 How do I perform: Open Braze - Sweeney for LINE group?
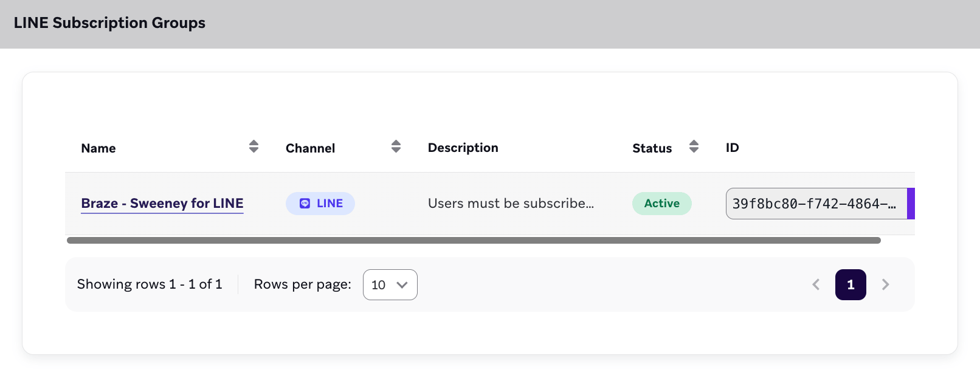[x=162, y=204]
